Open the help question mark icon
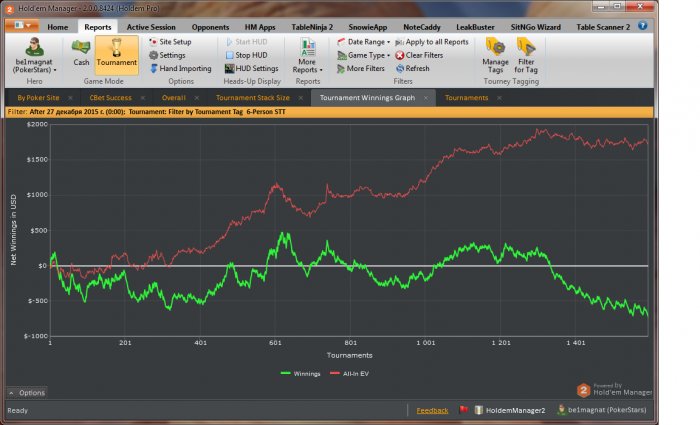 642,26
